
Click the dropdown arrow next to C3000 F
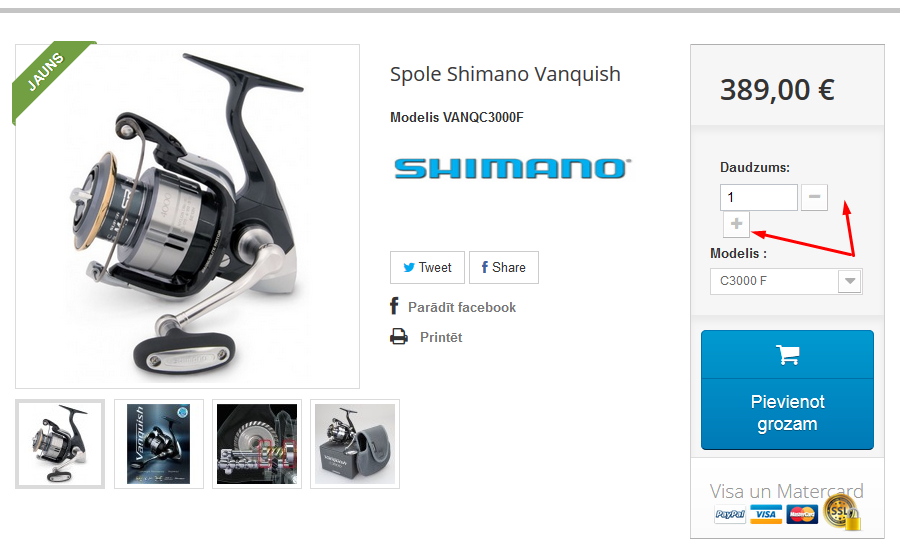point(849,281)
